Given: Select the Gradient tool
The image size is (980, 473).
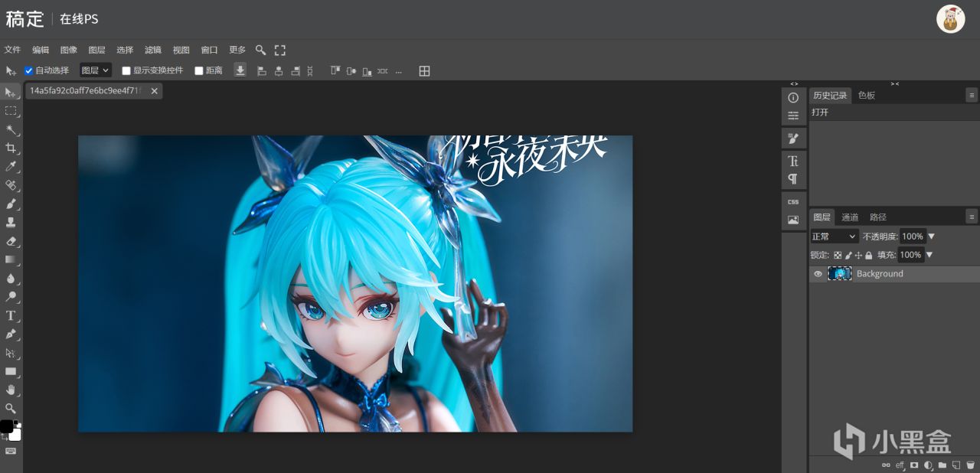Looking at the screenshot, I should (11, 259).
